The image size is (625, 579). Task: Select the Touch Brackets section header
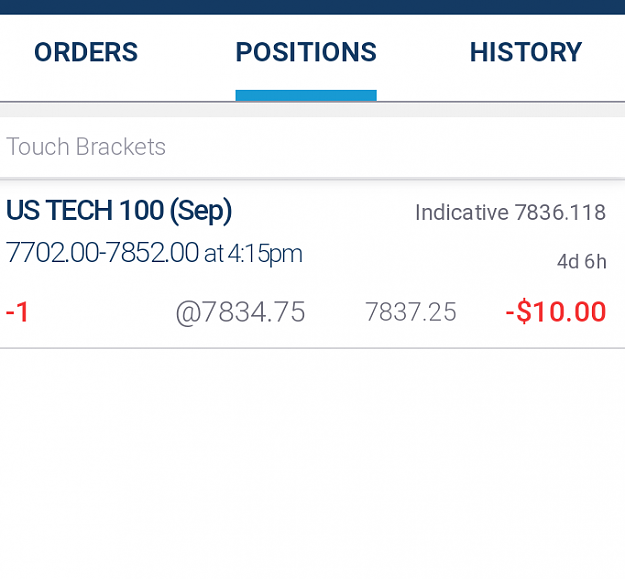click(86, 147)
